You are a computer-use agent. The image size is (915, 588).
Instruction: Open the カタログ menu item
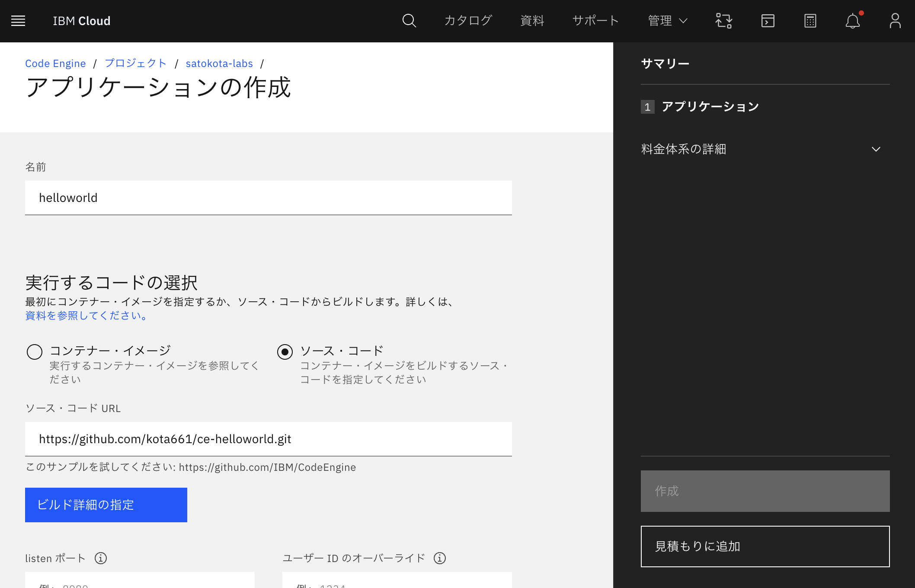pos(468,21)
